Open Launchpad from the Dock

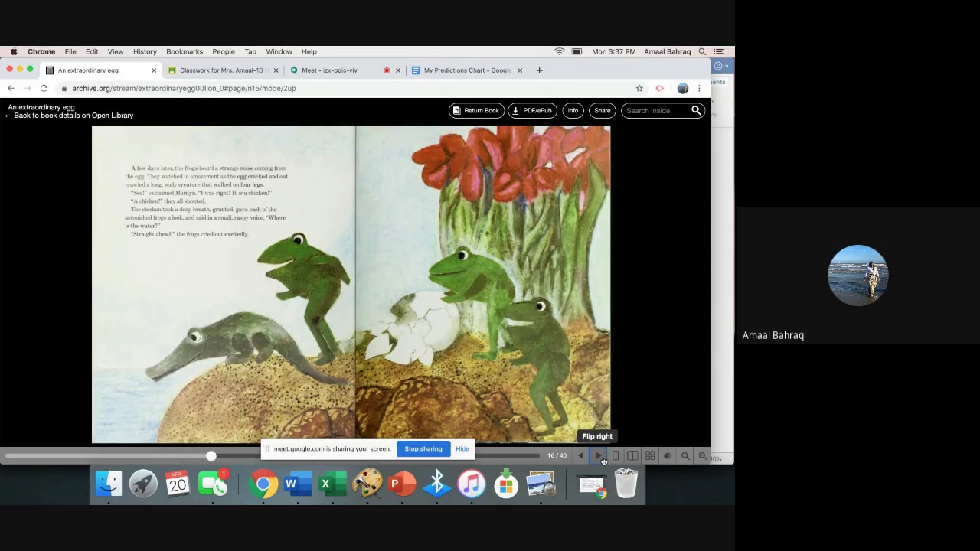[143, 484]
